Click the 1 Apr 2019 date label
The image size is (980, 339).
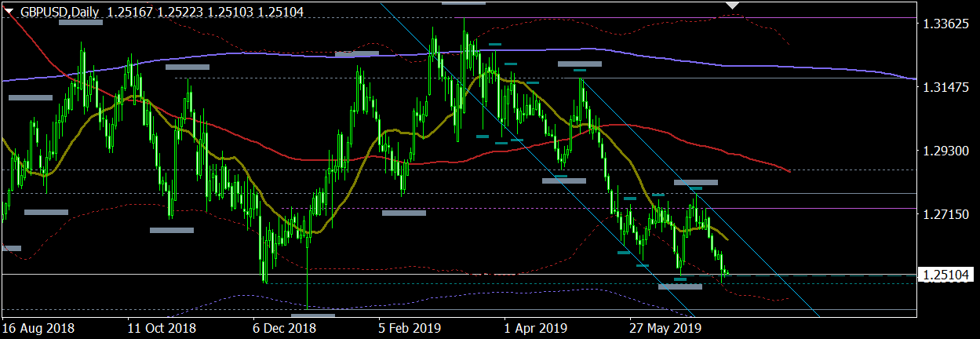(x=535, y=326)
